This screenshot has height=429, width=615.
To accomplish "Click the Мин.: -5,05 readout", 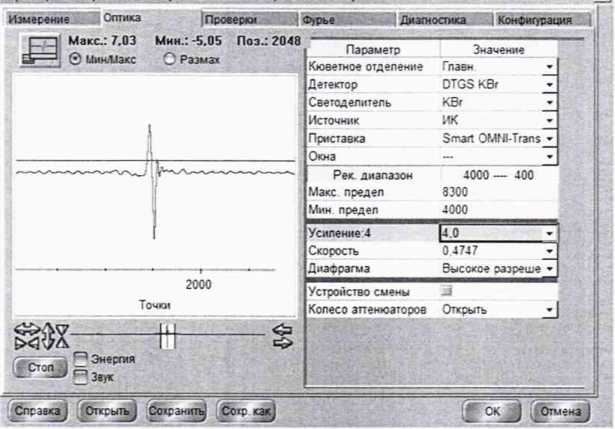I will click(x=188, y=40).
